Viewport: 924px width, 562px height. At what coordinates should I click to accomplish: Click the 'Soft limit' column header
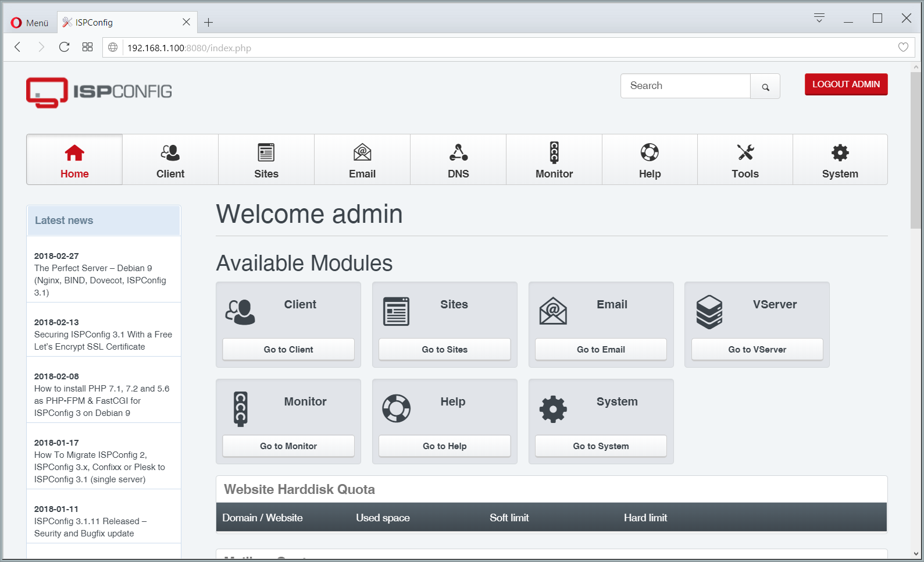509,518
